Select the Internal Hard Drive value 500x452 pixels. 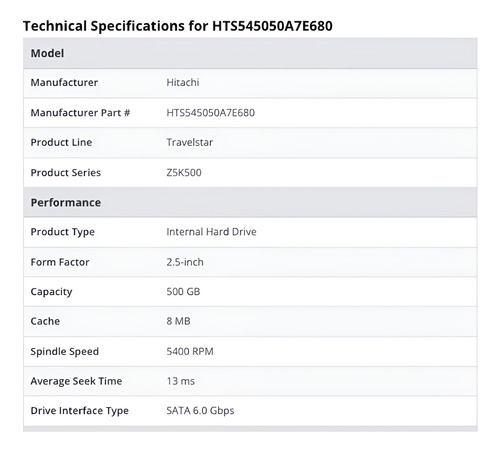pos(211,232)
